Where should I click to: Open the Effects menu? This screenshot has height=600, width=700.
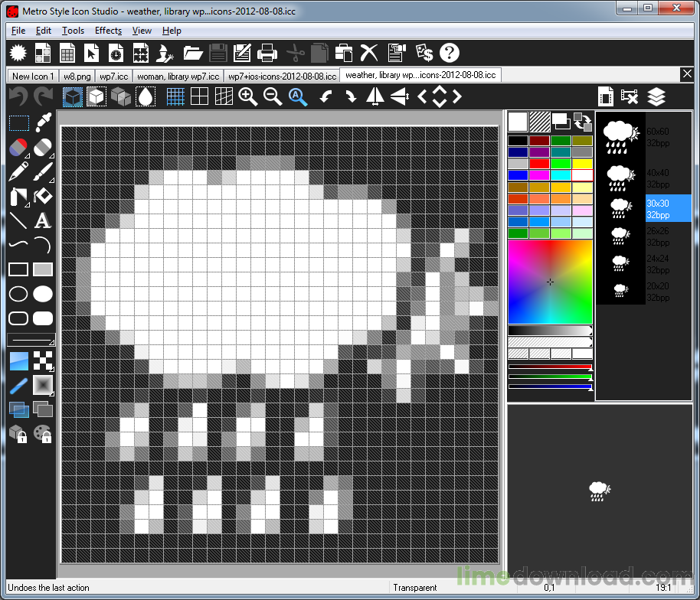(108, 31)
